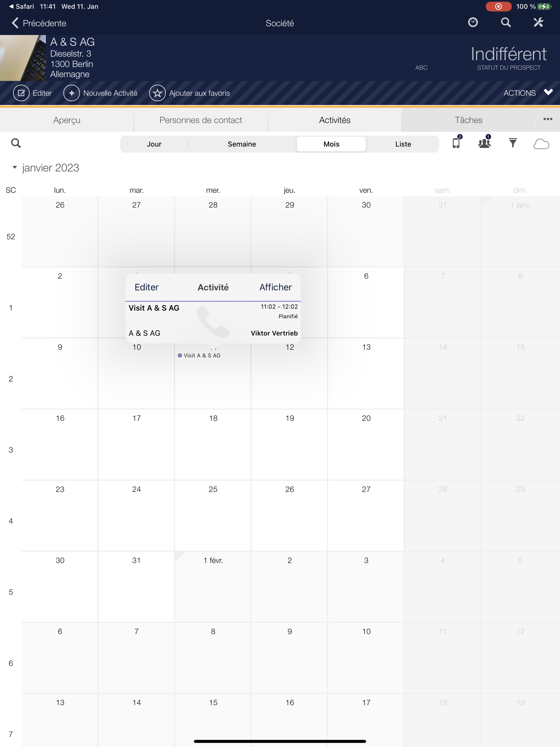Open the dashboard gauge icon in header

(473, 23)
